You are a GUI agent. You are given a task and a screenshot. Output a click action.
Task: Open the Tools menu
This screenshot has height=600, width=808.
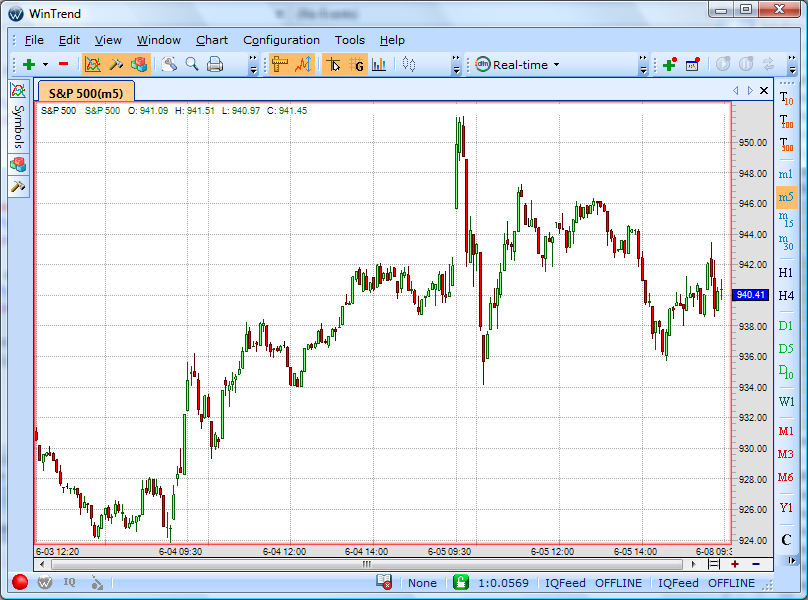349,40
